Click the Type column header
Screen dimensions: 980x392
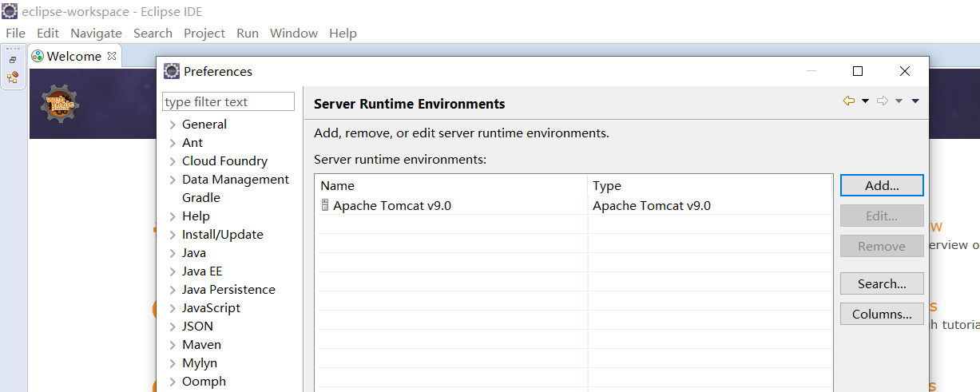pos(710,185)
